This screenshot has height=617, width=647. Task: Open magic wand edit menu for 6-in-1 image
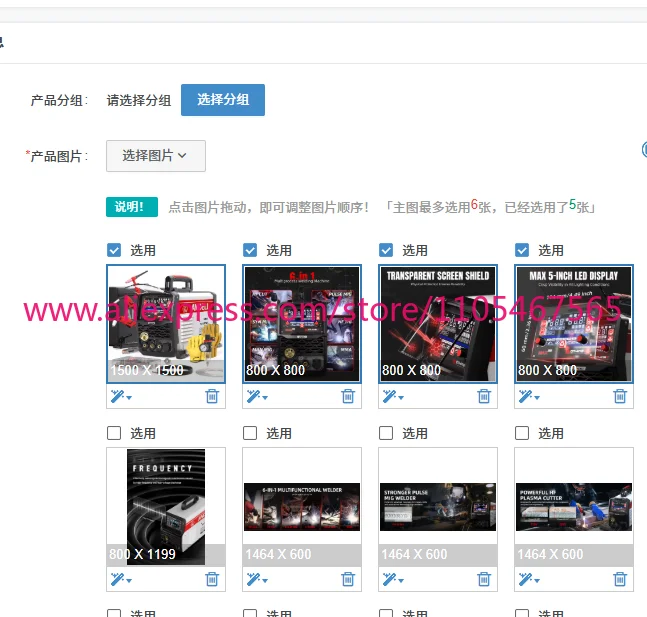point(257,396)
